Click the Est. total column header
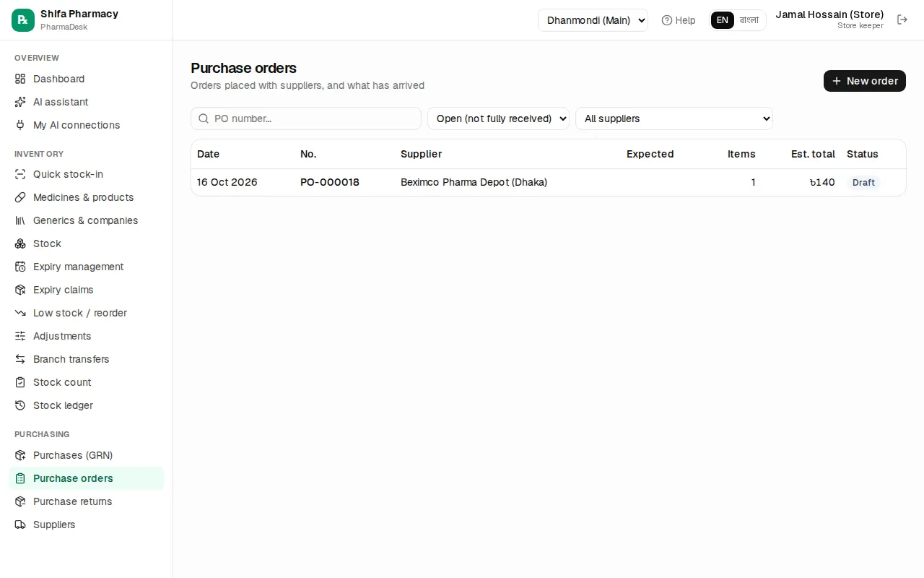Image resolution: width=924 pixels, height=578 pixels. (813, 154)
